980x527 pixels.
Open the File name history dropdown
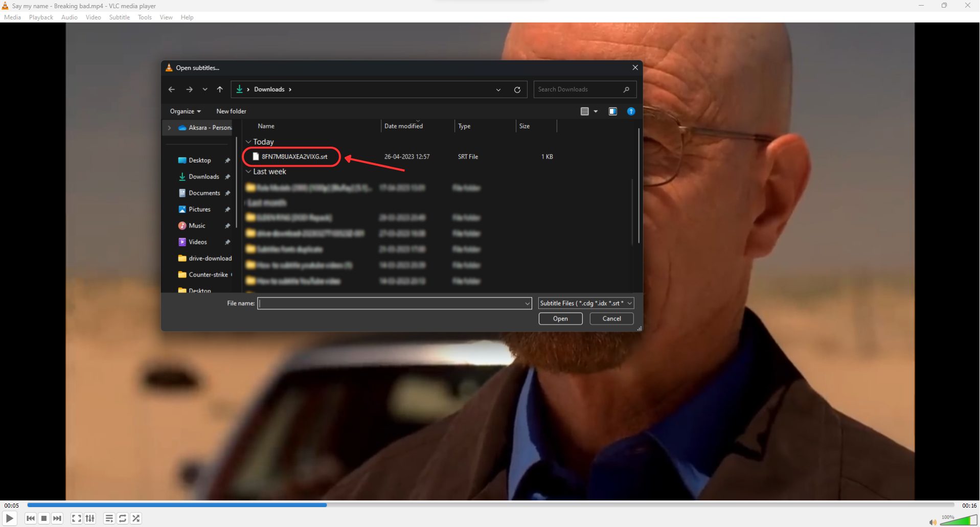pos(527,304)
